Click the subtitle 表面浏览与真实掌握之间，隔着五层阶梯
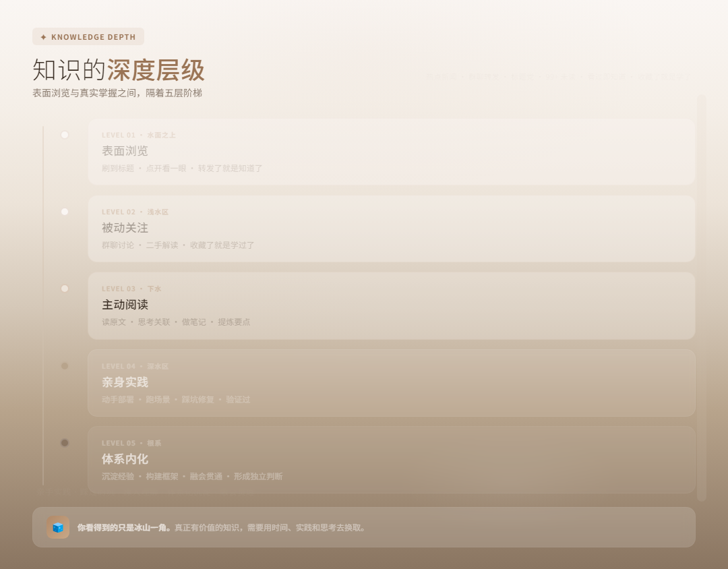 click(x=117, y=93)
